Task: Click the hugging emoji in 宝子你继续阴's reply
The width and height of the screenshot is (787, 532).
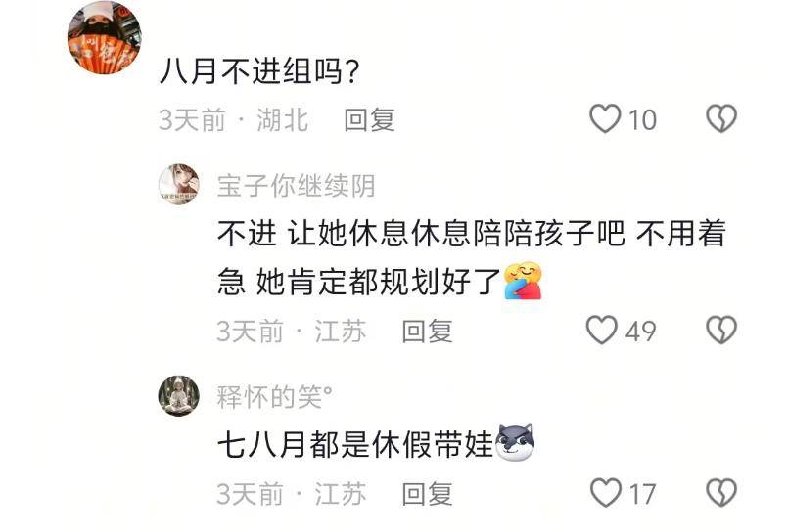Action: [x=523, y=281]
